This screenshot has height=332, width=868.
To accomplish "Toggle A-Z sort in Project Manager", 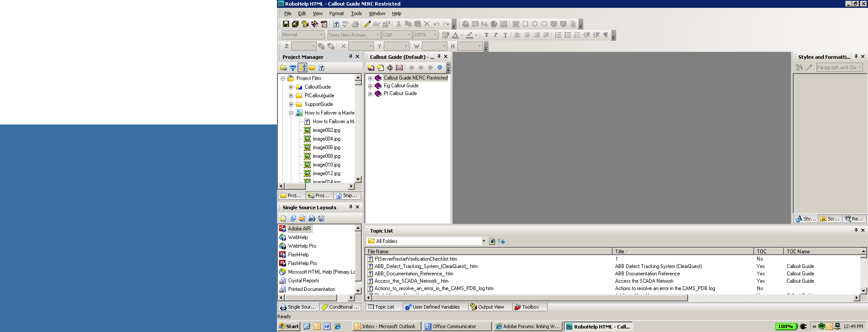I will tap(302, 68).
